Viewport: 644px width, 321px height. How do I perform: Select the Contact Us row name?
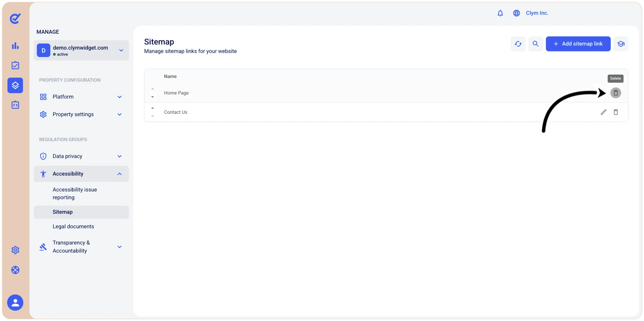pyautogui.click(x=176, y=112)
